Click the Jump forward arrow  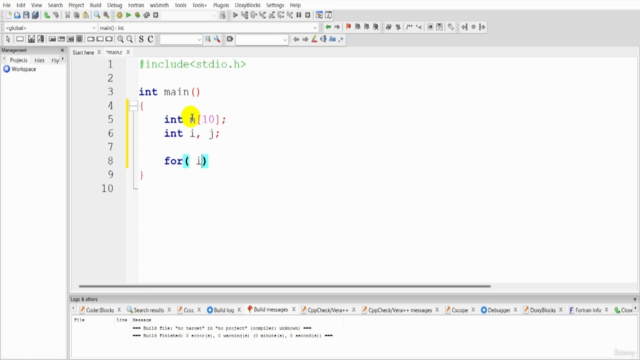337,27
